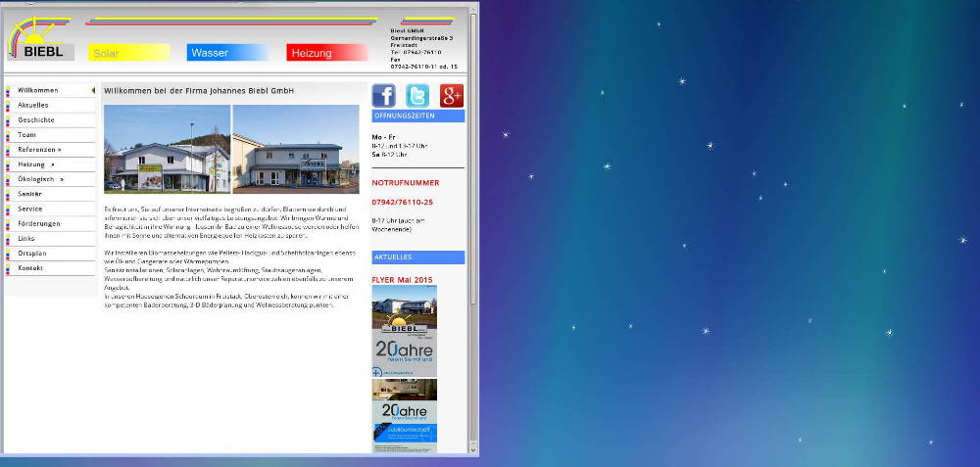Select Aktuelles in the side menu

50,106
